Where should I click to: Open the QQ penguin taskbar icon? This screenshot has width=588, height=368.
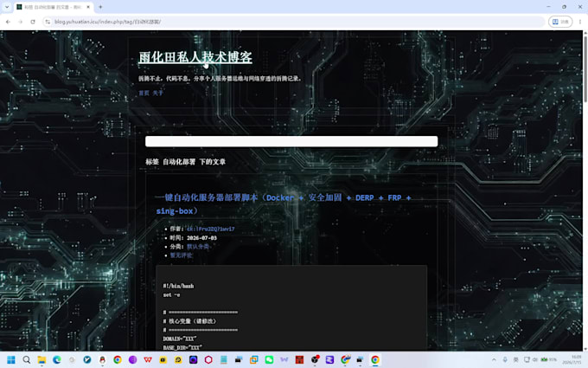(102, 359)
